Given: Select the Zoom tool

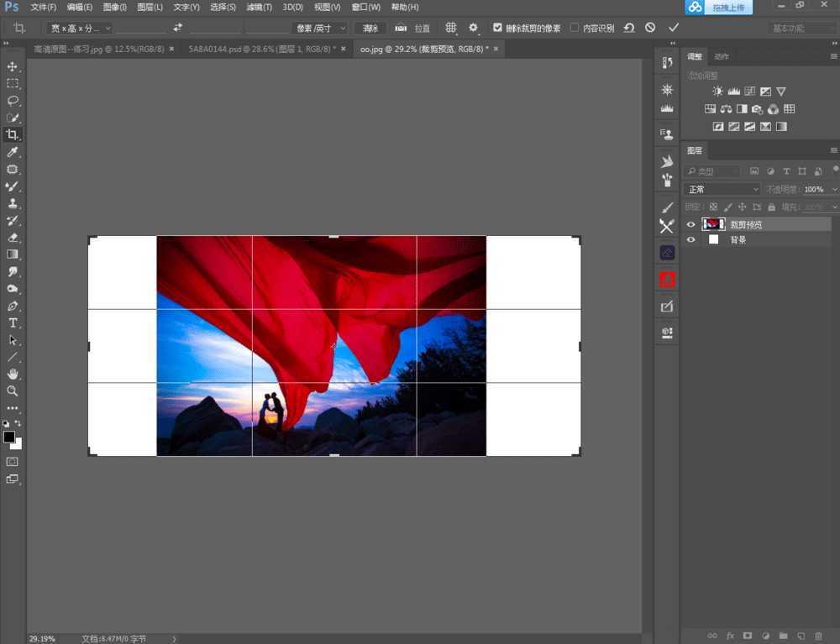Looking at the screenshot, I should click(x=13, y=390).
